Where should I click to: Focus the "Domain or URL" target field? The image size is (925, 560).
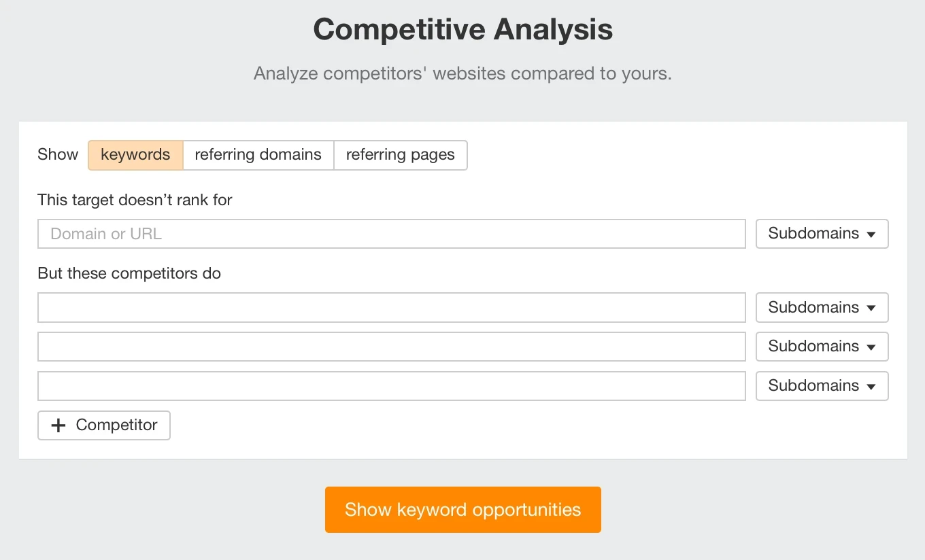(391, 234)
